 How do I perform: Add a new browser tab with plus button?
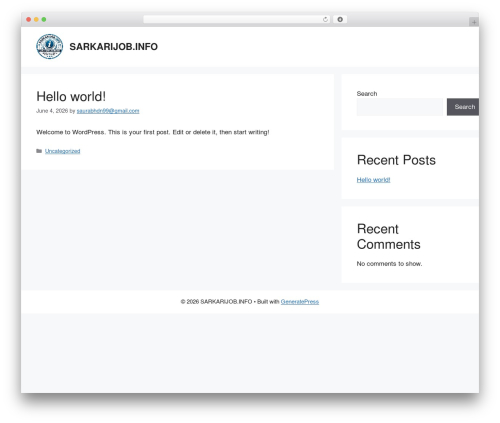(x=474, y=22)
